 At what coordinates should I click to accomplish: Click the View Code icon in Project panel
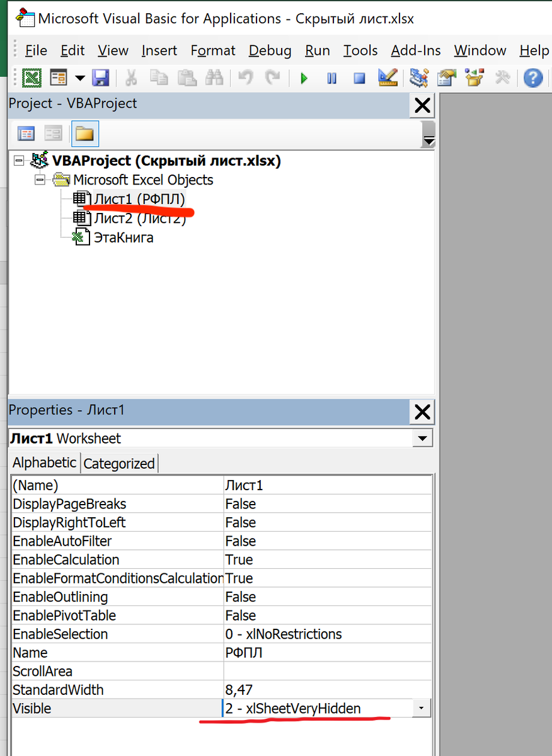click(26, 134)
